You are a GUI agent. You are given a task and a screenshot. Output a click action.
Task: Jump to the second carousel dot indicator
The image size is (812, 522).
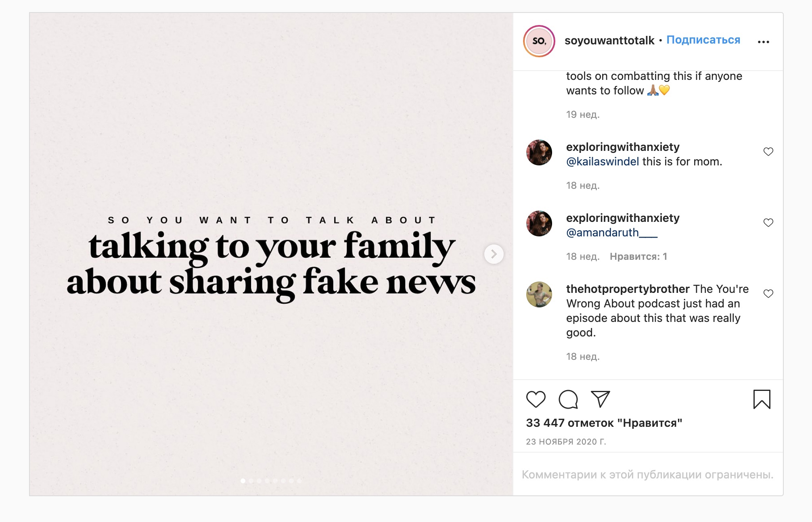click(251, 481)
